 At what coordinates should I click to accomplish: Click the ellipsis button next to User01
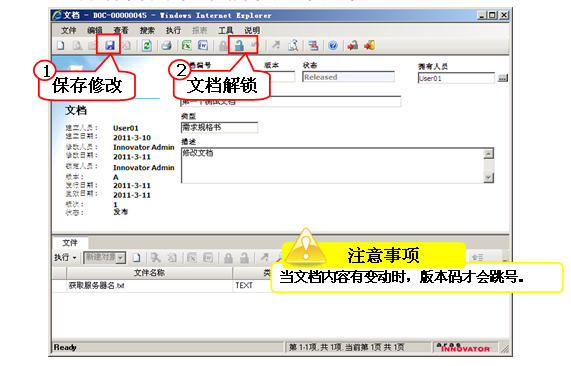coord(503,78)
